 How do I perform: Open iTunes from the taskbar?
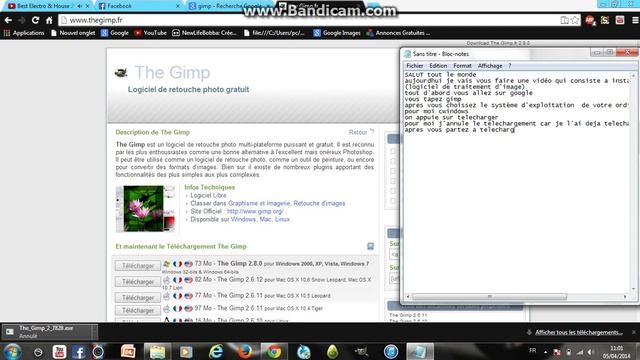point(391,352)
